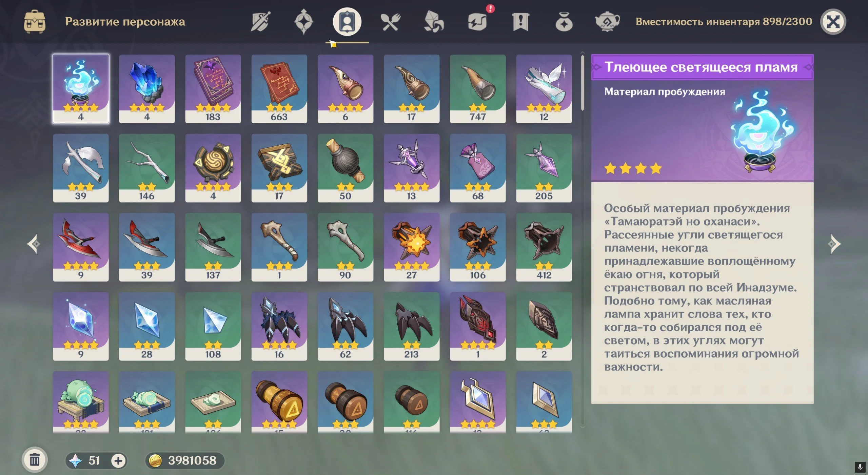Open the Furnishings teapot tab
This screenshot has width=868, height=475.
[607, 22]
